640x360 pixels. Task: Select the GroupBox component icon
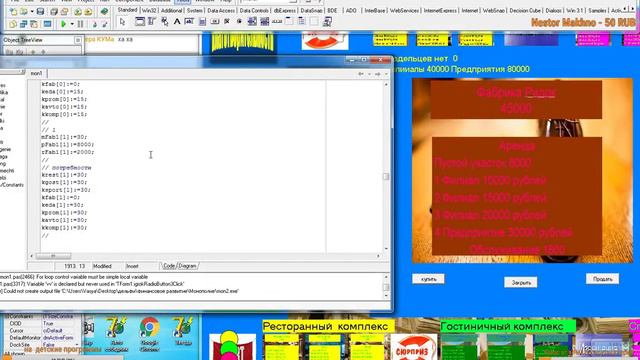[289, 21]
